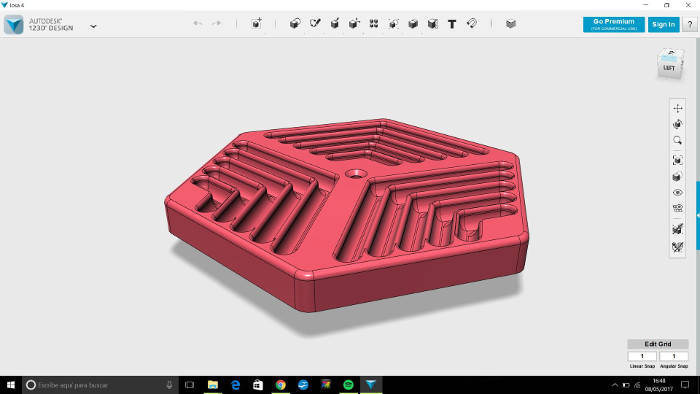Toggle object snapping in navigation bar
Image resolution: width=700 pixels, height=394 pixels.
coord(678,229)
